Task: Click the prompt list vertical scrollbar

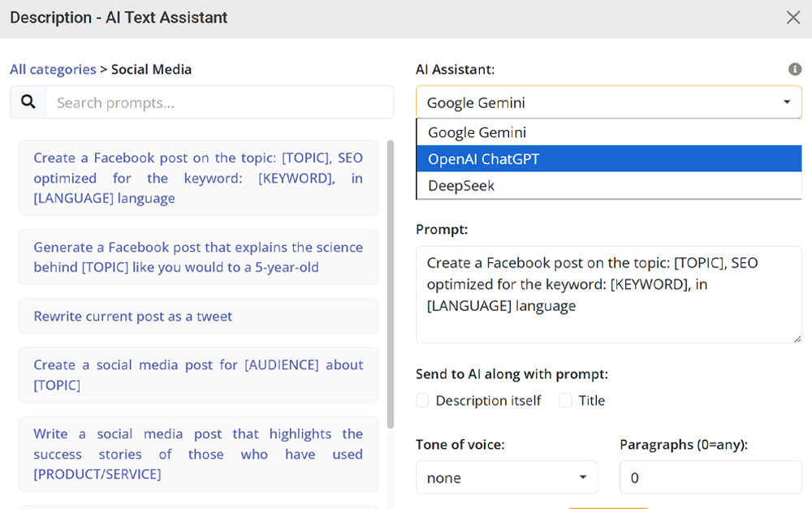Action: 391,284
